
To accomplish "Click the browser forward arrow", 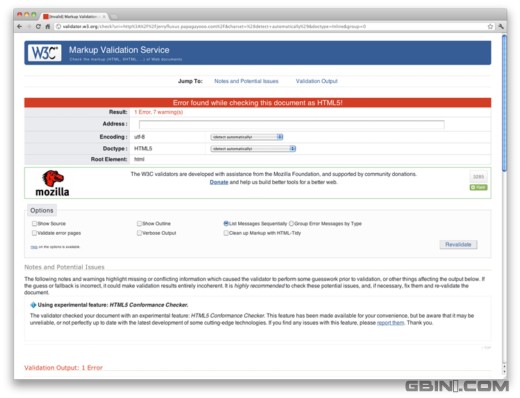I will (x=29, y=26).
